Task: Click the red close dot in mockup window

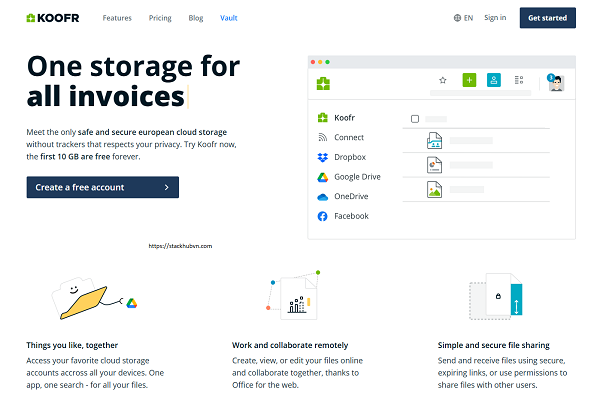Action: [313, 62]
